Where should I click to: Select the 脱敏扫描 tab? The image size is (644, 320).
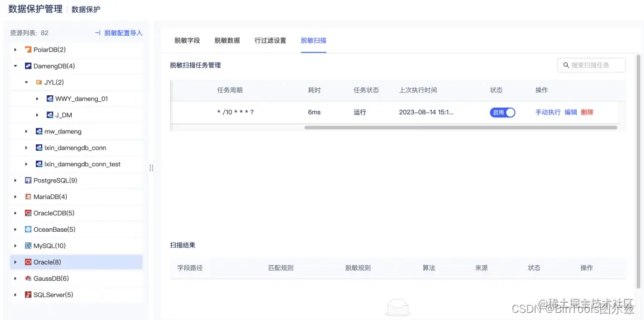(x=314, y=41)
